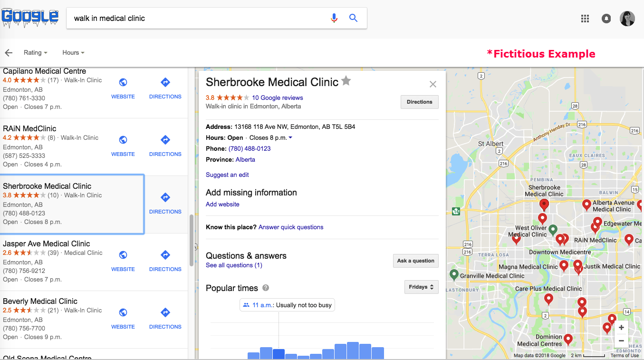Zoom in on the map
The height and width of the screenshot is (360, 644).
pyautogui.click(x=621, y=328)
